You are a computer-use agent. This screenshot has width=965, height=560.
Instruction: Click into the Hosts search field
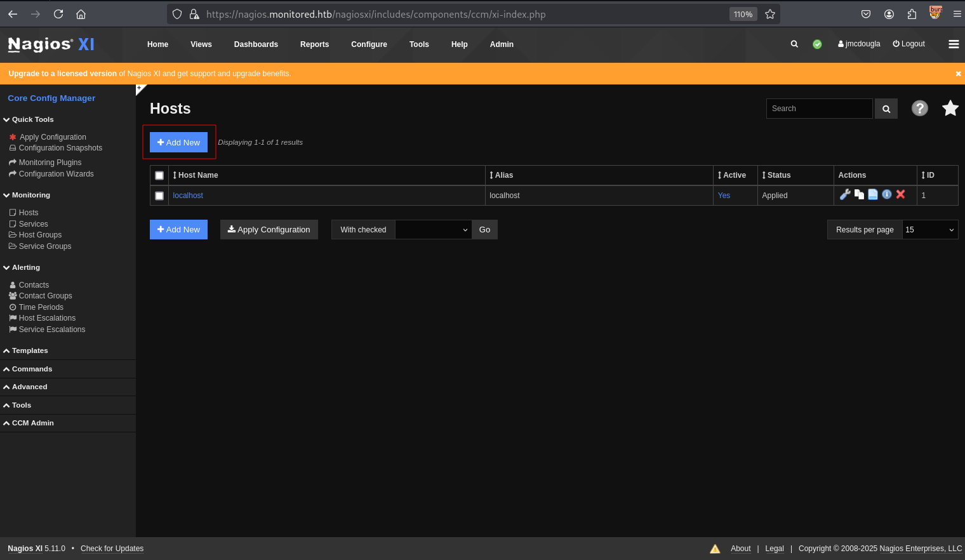tap(819, 109)
